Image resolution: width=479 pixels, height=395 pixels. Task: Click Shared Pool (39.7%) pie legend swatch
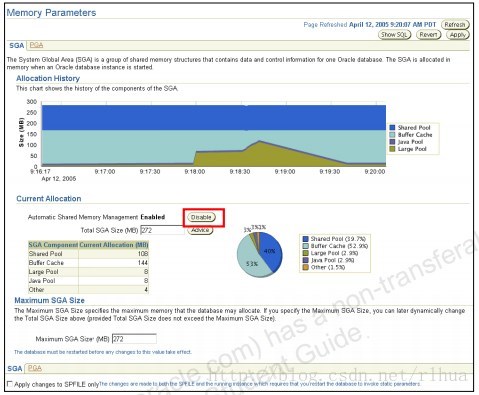pos(305,239)
